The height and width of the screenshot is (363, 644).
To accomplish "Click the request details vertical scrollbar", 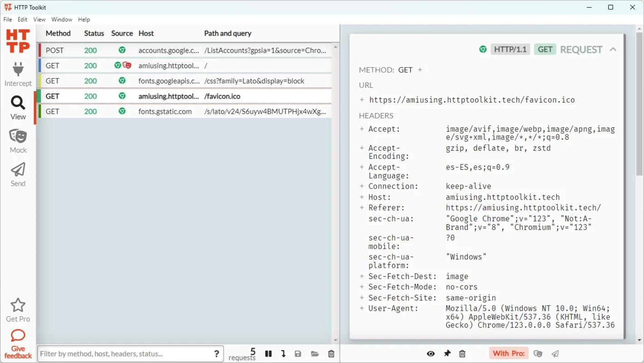I will [x=639, y=104].
